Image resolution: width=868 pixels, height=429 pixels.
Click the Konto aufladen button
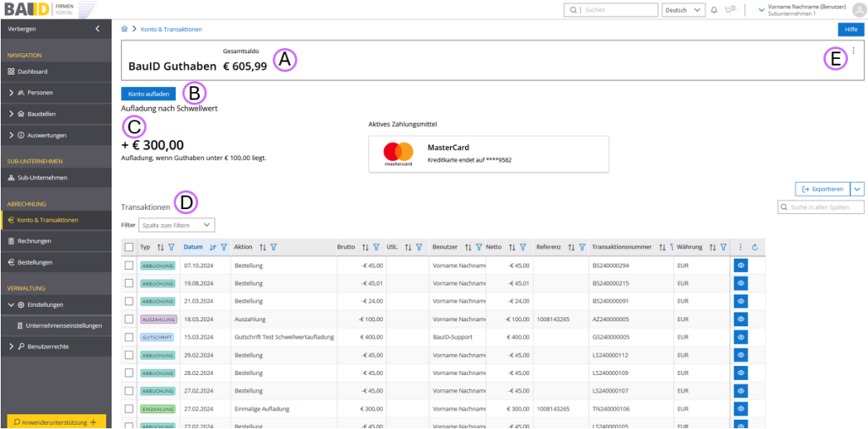tap(148, 94)
